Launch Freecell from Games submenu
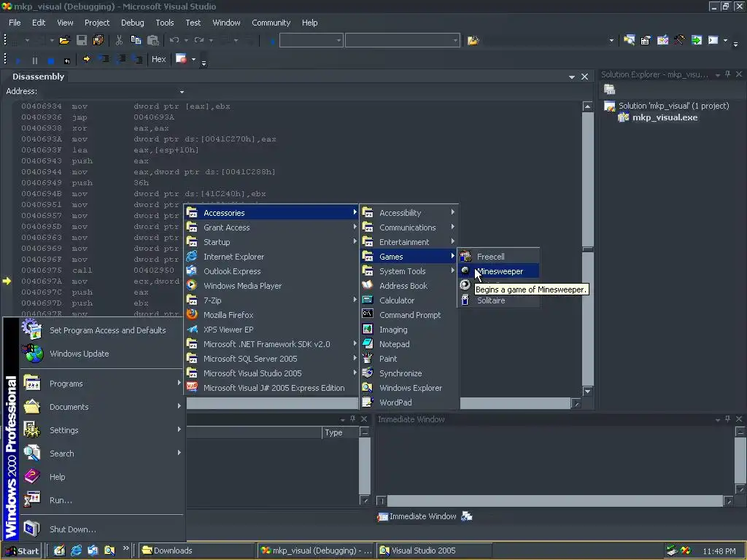 499,256
